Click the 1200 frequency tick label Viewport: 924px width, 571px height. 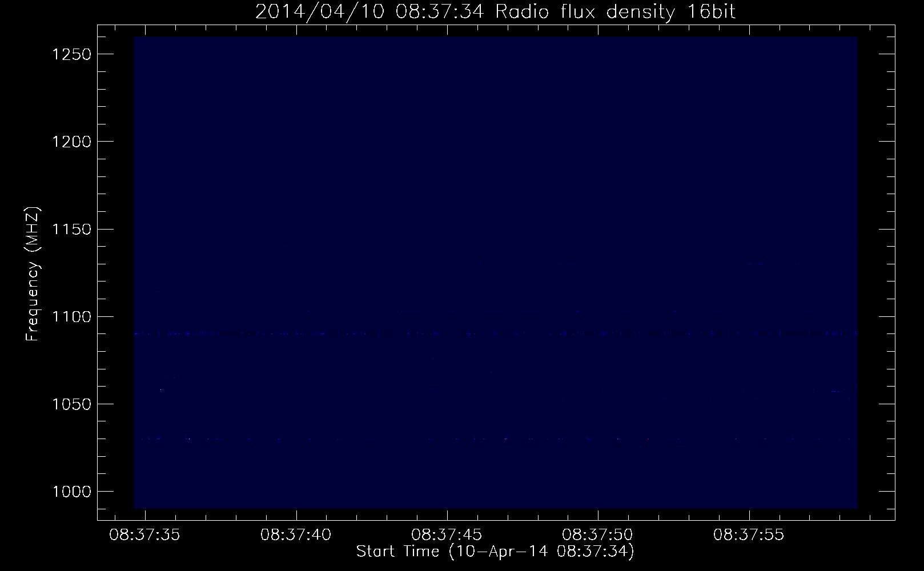click(71, 142)
